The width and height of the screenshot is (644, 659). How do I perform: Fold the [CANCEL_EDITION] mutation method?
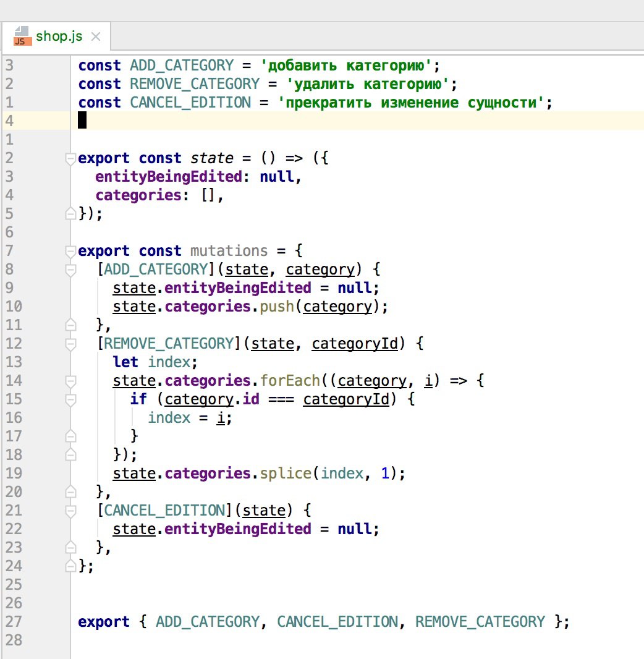click(x=70, y=511)
